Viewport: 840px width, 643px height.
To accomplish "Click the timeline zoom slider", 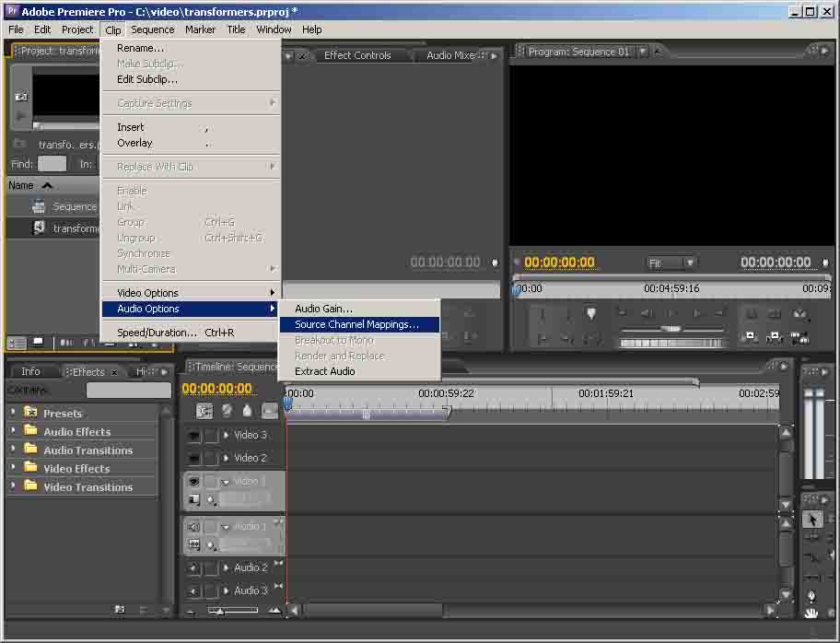I will [x=233, y=610].
